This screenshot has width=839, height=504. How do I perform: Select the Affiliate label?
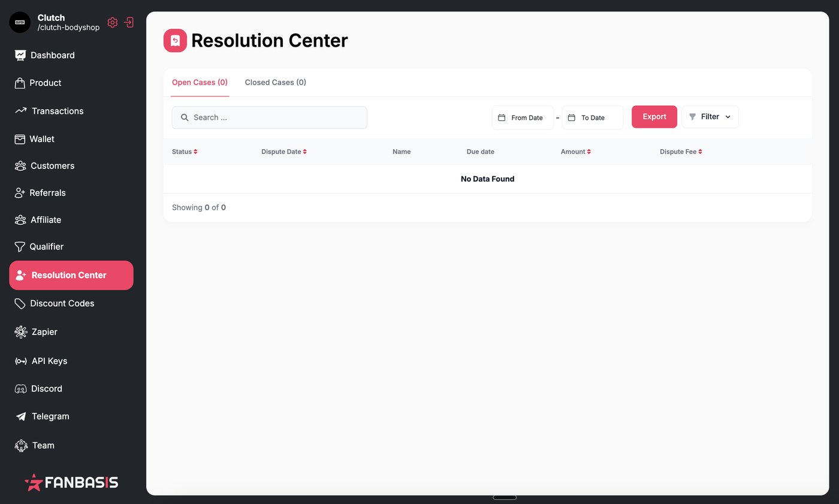pyautogui.click(x=46, y=220)
